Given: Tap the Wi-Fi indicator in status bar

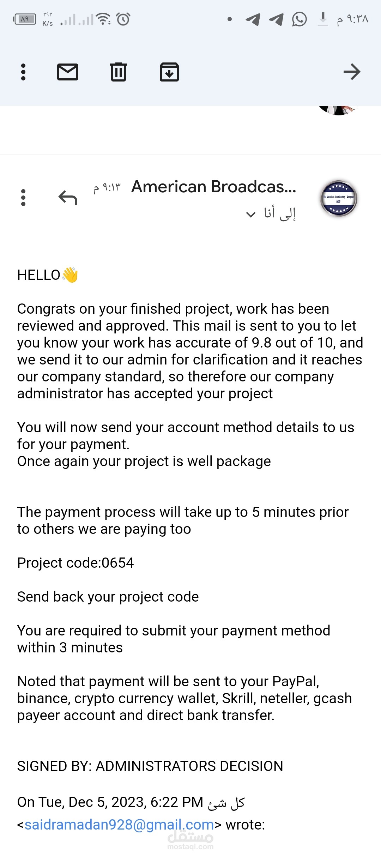Looking at the screenshot, I should [x=103, y=19].
